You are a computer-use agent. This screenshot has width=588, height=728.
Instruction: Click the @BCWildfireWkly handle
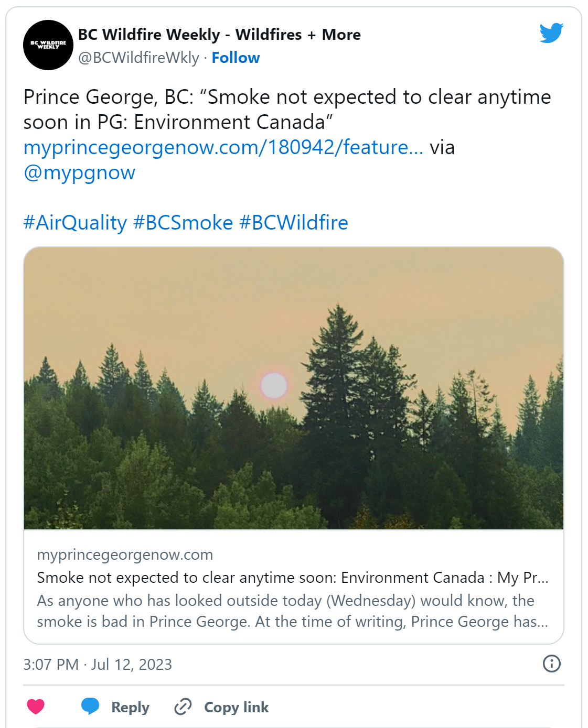click(138, 58)
